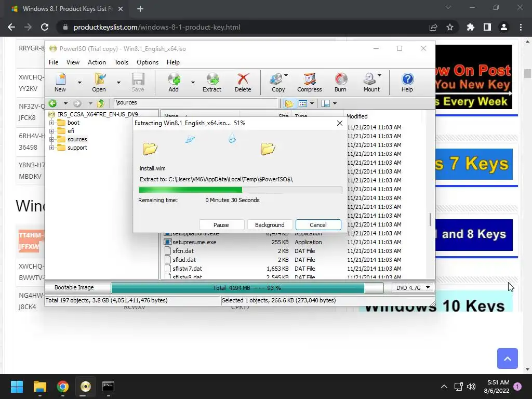This screenshot has height=399, width=532.
Task: Click the Windows 7 Keys banner link
Action: point(474,164)
